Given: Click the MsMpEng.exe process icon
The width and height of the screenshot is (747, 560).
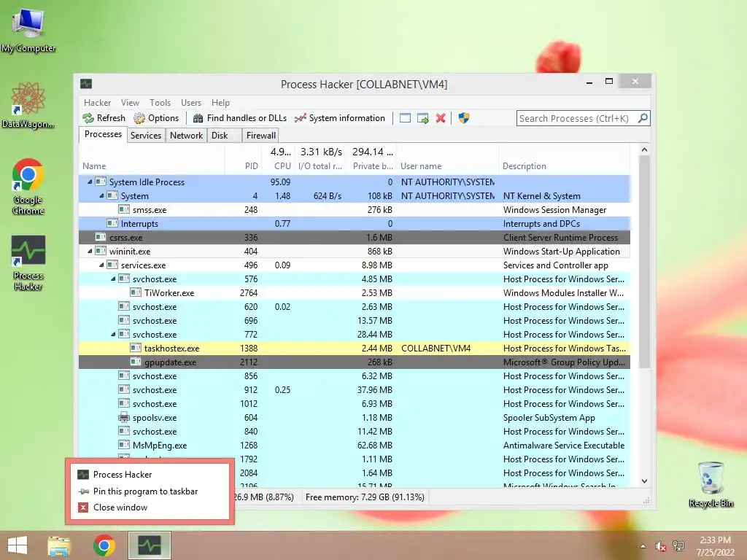Looking at the screenshot, I should pos(124,446).
